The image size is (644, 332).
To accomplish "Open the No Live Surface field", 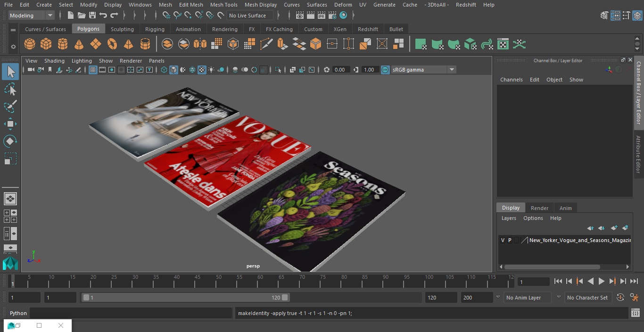I will pyautogui.click(x=249, y=16).
